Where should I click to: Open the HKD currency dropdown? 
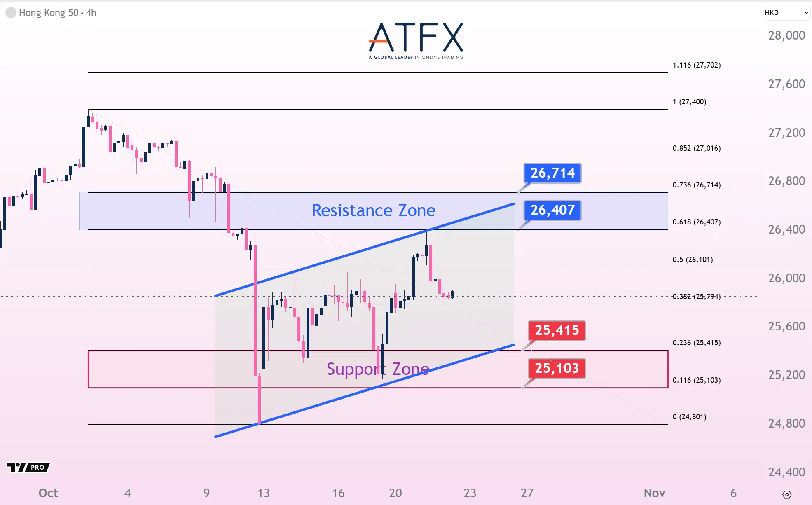pyautogui.click(x=786, y=13)
